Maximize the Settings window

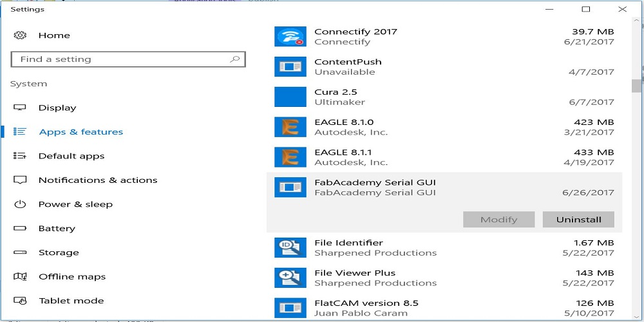pyautogui.click(x=585, y=9)
